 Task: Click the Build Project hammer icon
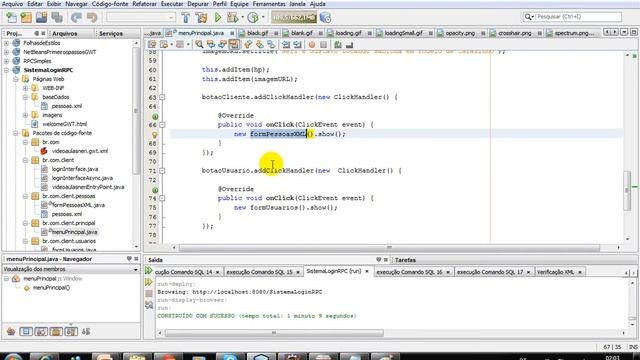(186, 17)
